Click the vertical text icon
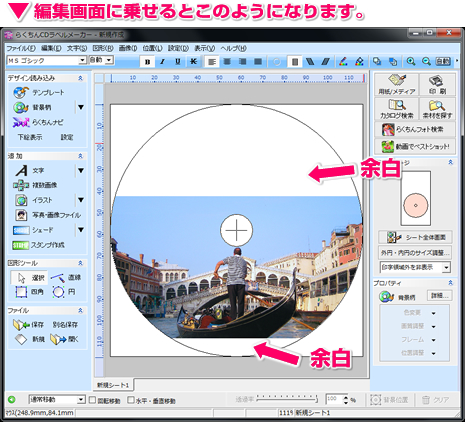Screen dimensions: 465x422 (x=295, y=62)
